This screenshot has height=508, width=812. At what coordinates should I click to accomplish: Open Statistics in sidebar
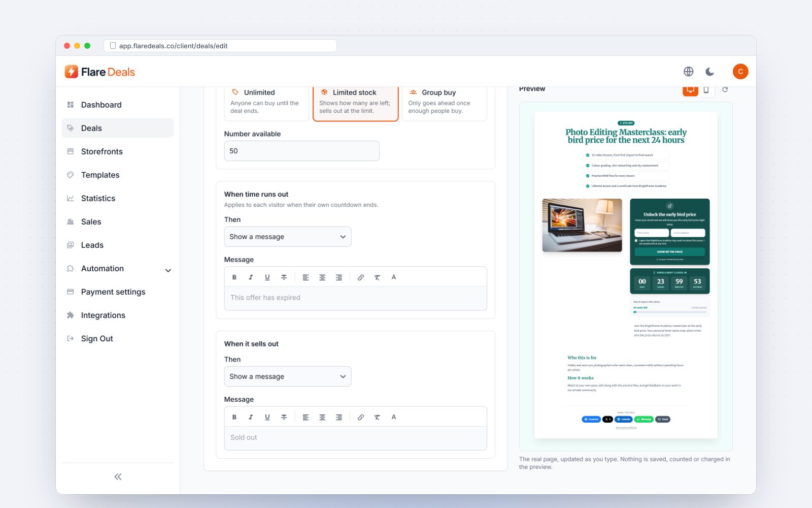click(x=118, y=198)
